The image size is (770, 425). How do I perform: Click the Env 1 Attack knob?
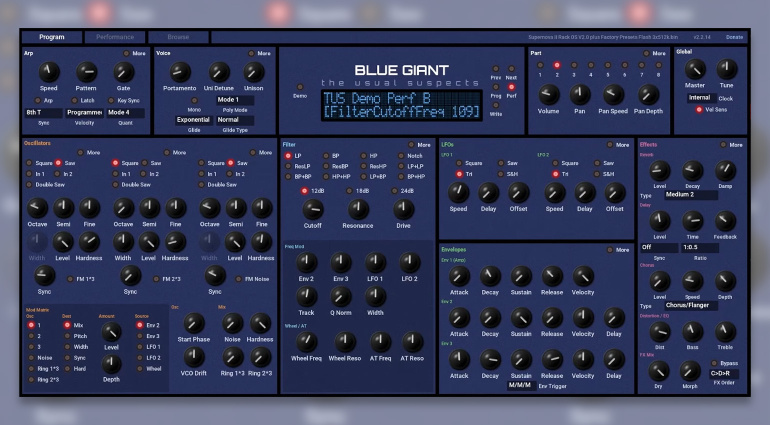pyautogui.click(x=459, y=277)
